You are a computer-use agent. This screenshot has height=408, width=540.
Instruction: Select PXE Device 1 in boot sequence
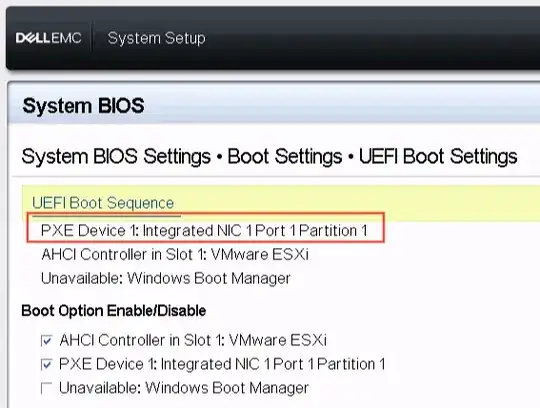click(204, 230)
